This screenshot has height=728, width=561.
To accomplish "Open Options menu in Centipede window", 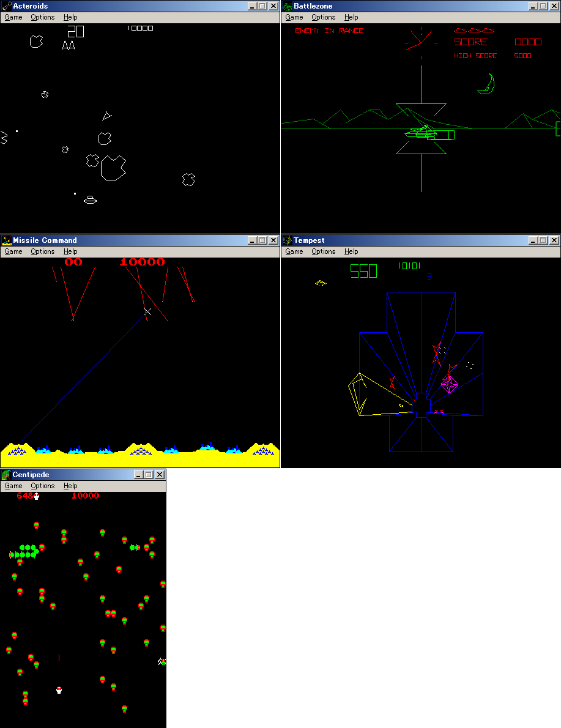I will click(x=43, y=486).
